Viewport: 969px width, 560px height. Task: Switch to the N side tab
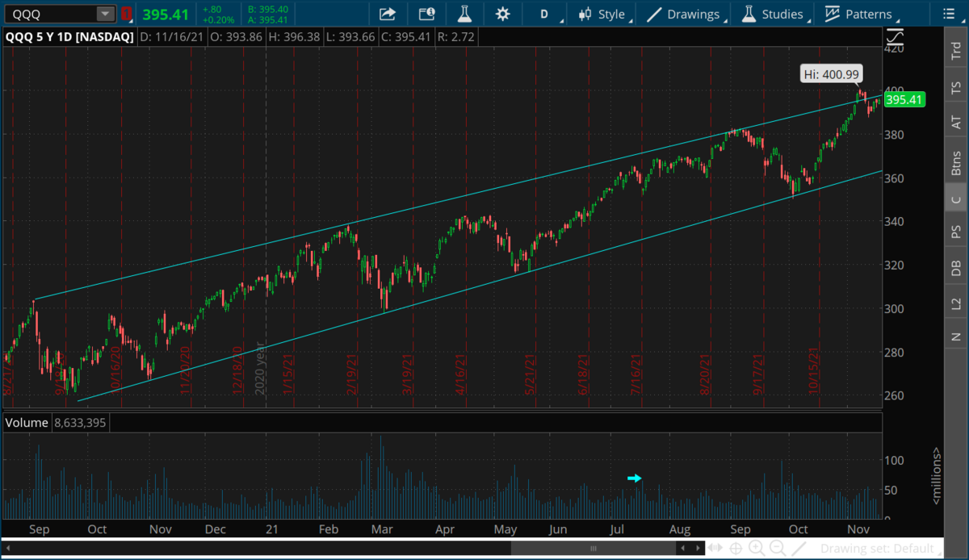pyautogui.click(x=956, y=336)
